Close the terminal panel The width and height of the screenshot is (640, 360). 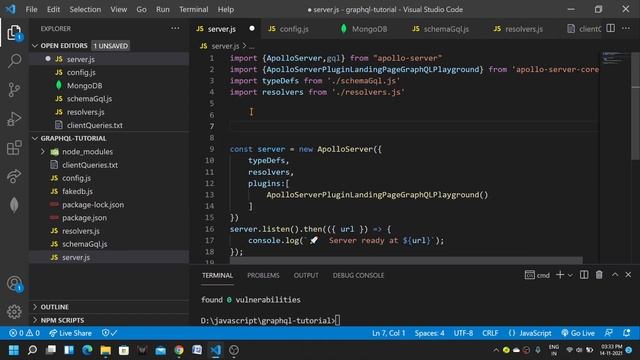[628, 275]
